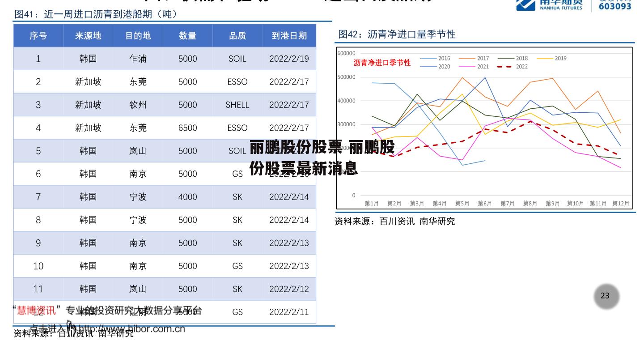Screen dimensions: 644x341
Task: Select the 6500 quantity cell
Action: [187, 128]
